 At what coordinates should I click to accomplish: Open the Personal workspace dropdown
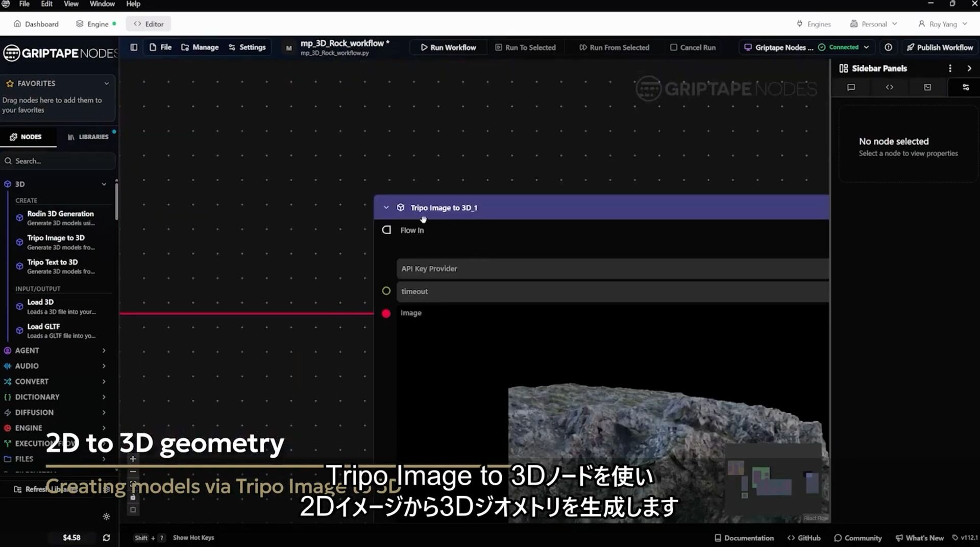click(873, 24)
